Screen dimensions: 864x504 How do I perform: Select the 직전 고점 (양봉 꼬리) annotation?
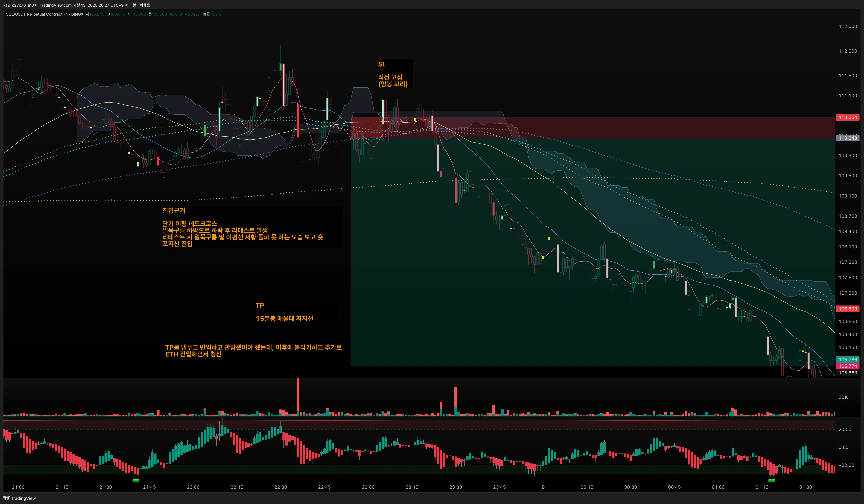tap(393, 81)
